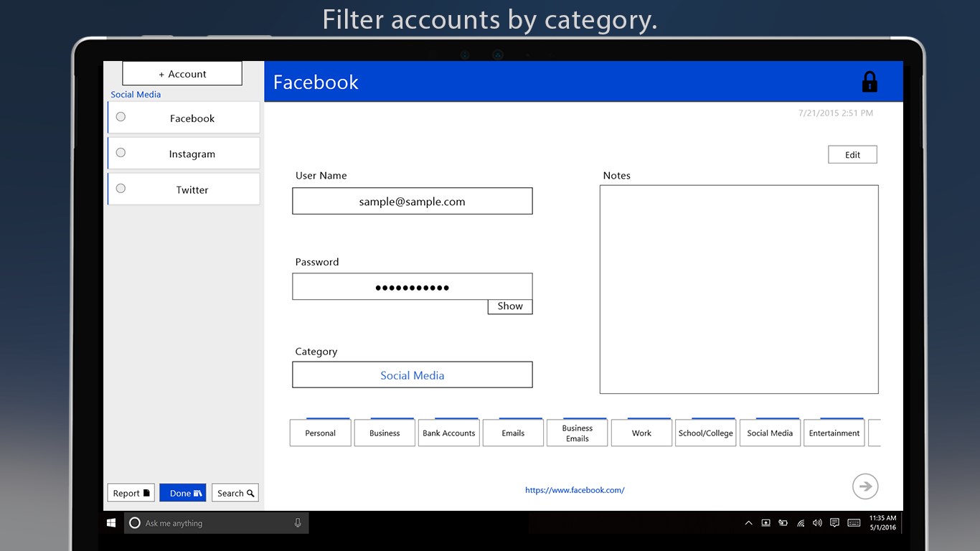The width and height of the screenshot is (980, 551).
Task: Open the taskbar clock and date
Action: [x=882, y=523]
